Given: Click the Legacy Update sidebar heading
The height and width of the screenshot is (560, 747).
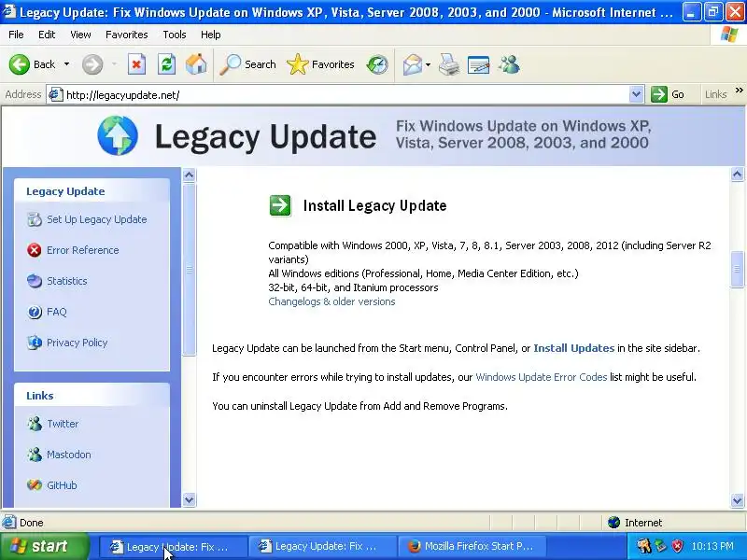Looking at the screenshot, I should (x=65, y=191).
